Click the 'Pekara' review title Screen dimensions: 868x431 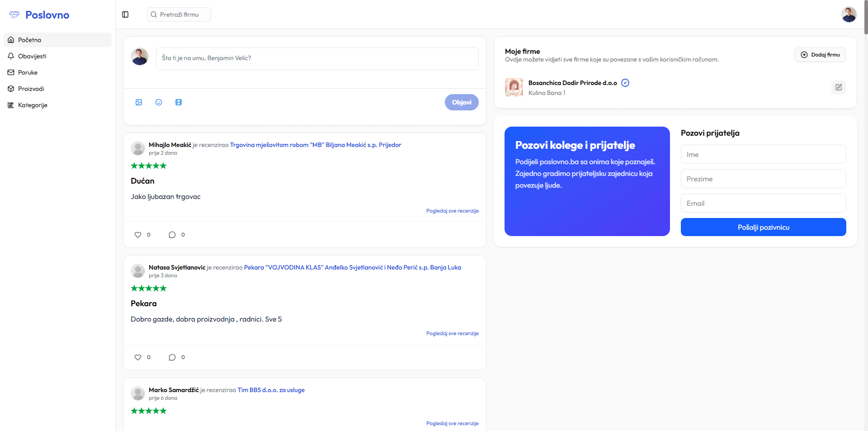click(x=144, y=303)
